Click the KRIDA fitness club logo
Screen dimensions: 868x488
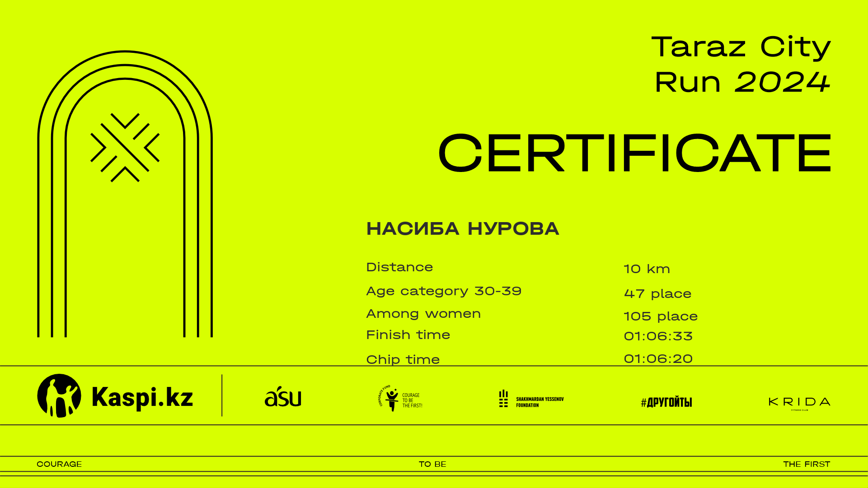tap(799, 402)
